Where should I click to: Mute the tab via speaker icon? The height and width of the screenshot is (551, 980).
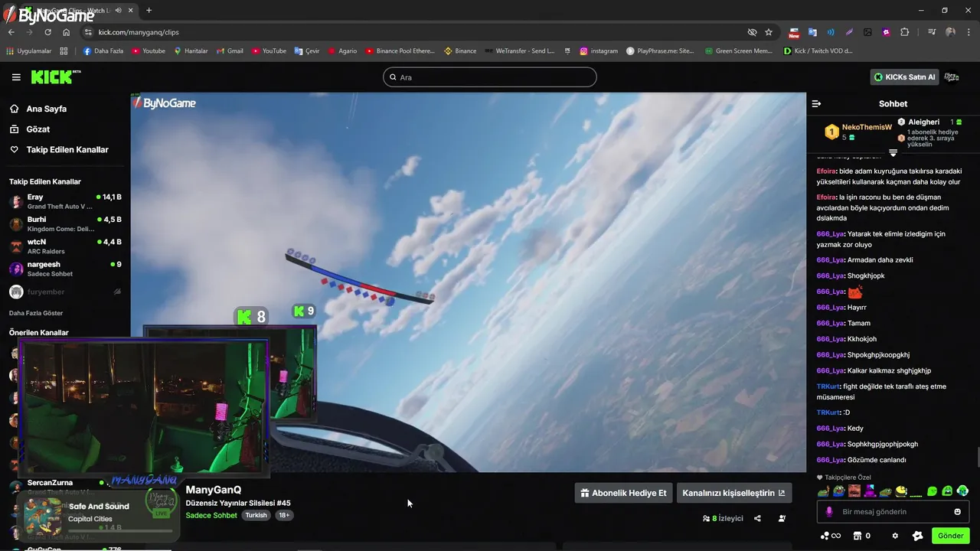[x=118, y=11]
